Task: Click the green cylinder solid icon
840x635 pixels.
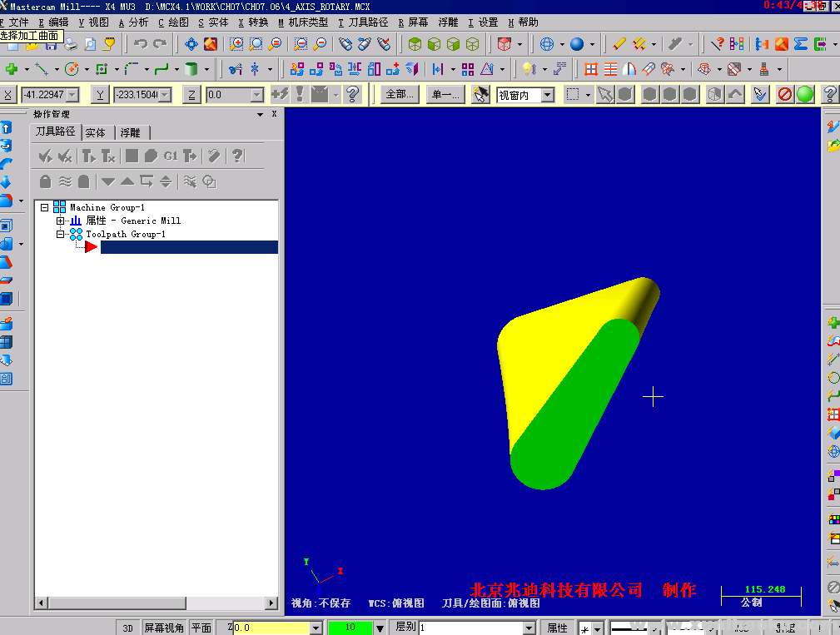Action: coord(191,69)
